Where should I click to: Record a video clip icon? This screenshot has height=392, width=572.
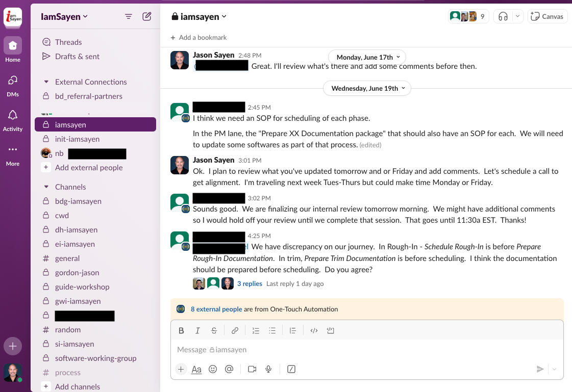pyautogui.click(x=252, y=369)
